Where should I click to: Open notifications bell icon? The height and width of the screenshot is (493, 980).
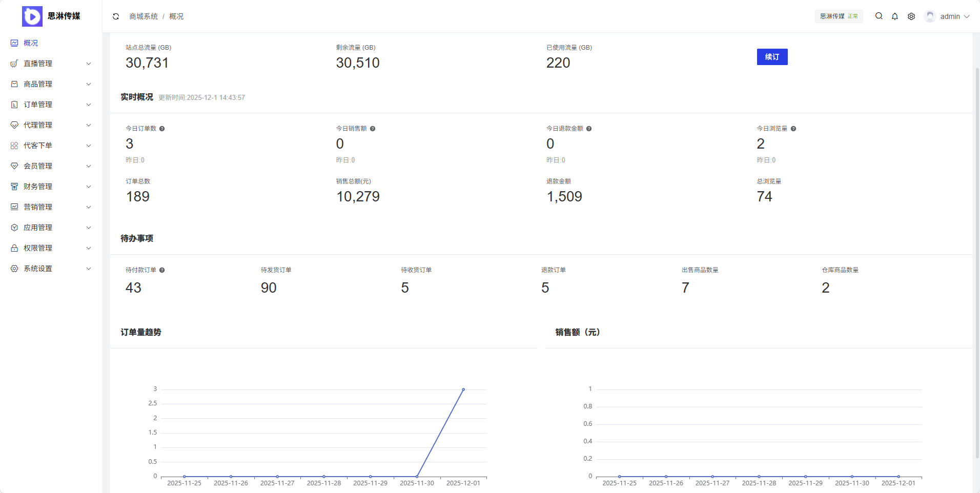click(x=895, y=16)
